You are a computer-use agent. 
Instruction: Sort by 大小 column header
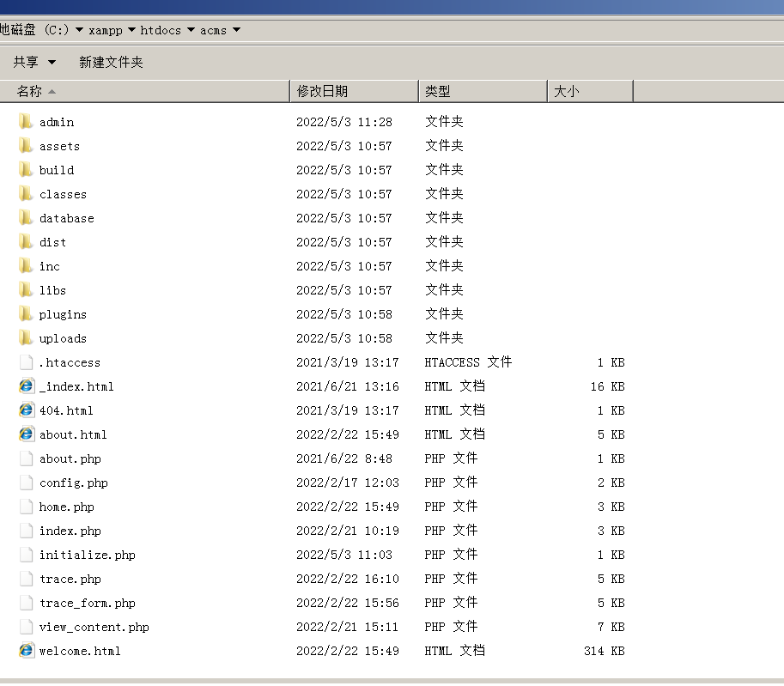590,91
